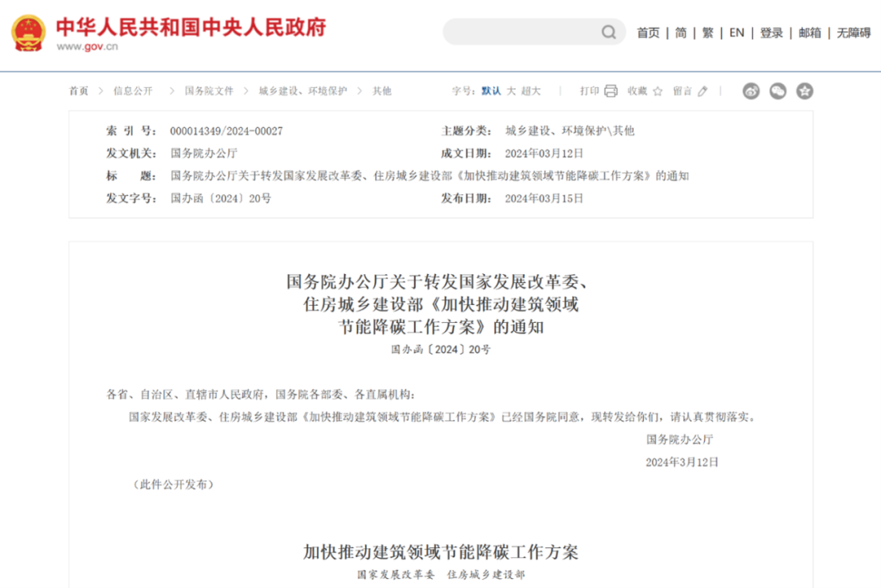Open the 首页 top navigation item

pos(648,33)
